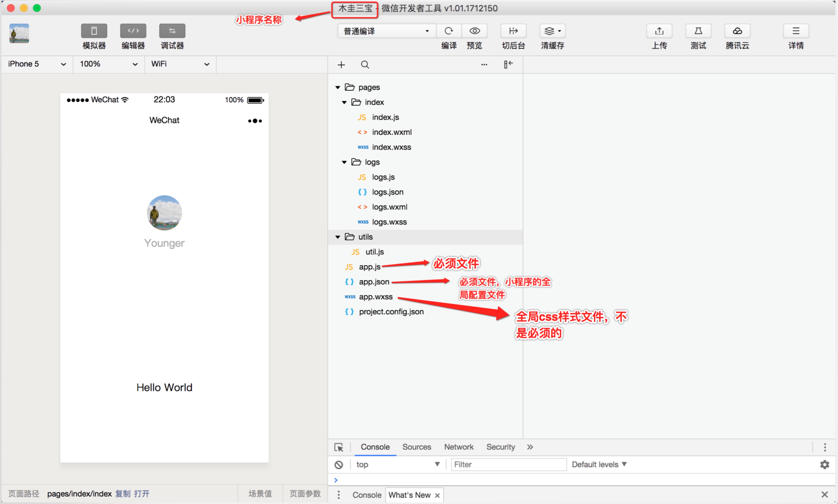
Task: Add a new file with plus icon
Action: [x=341, y=64]
